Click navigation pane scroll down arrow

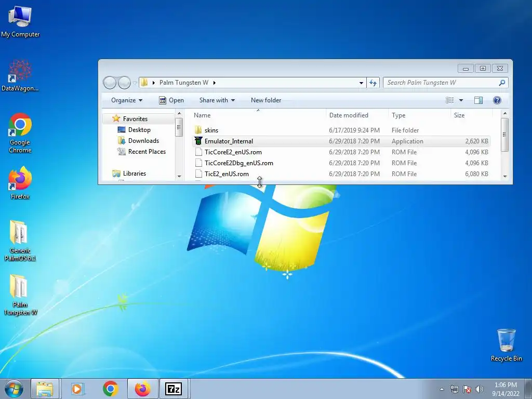179,177
